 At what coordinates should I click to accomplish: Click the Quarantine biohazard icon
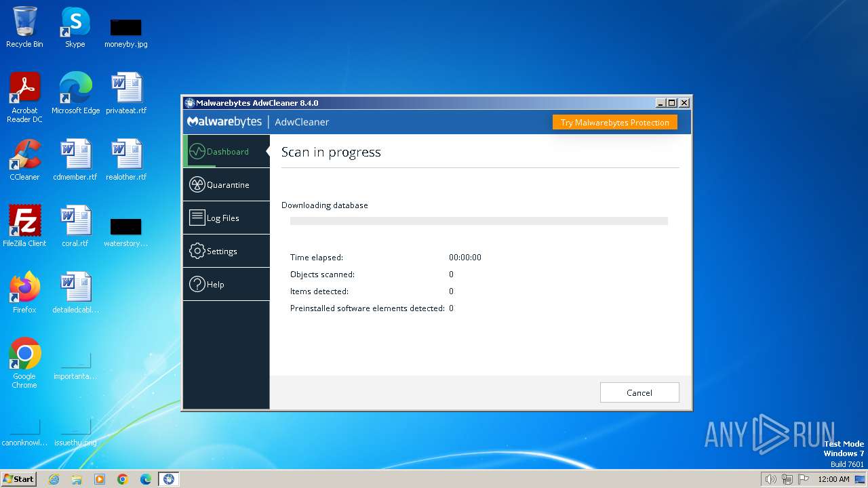tap(197, 184)
